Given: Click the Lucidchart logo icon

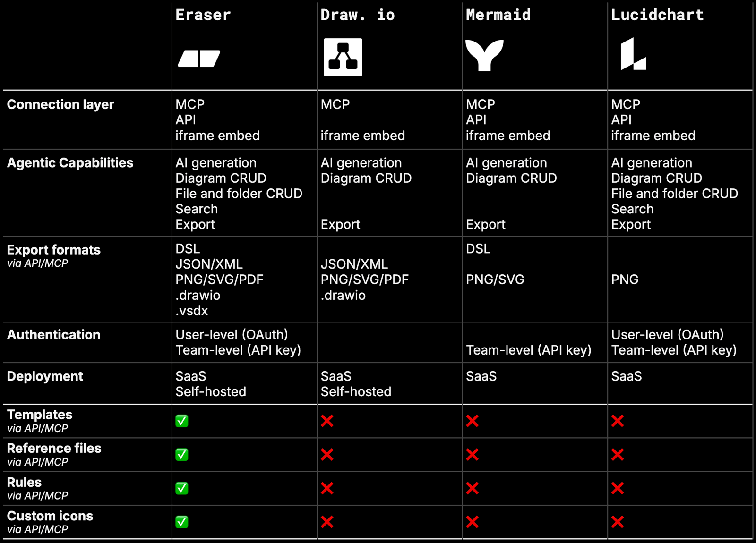Looking at the screenshot, I should click(633, 54).
